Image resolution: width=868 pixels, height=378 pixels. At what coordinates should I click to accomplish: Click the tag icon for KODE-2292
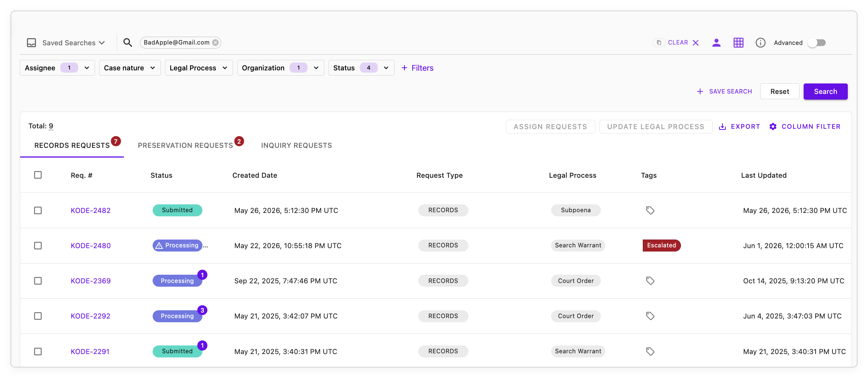(x=650, y=316)
